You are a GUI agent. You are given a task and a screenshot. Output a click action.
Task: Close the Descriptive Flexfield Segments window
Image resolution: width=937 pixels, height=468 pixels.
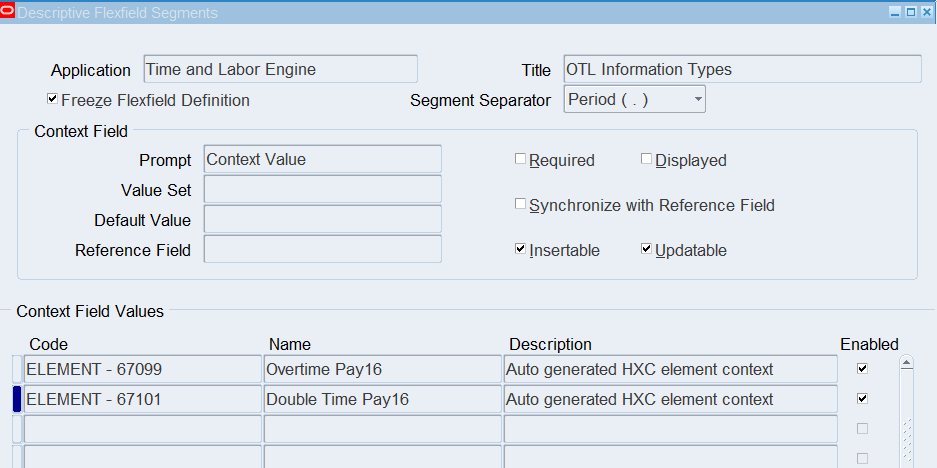coord(926,12)
